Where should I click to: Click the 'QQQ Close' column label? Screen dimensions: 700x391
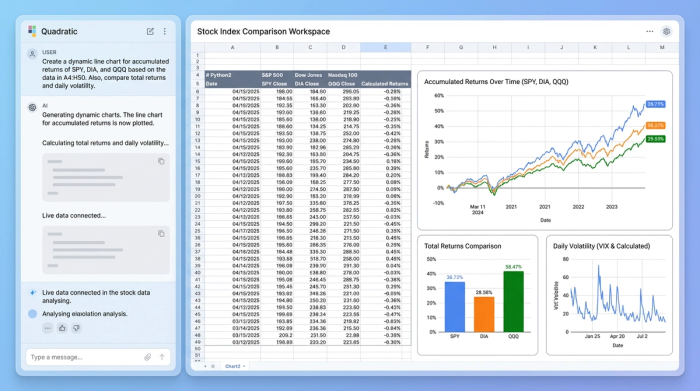[343, 83]
